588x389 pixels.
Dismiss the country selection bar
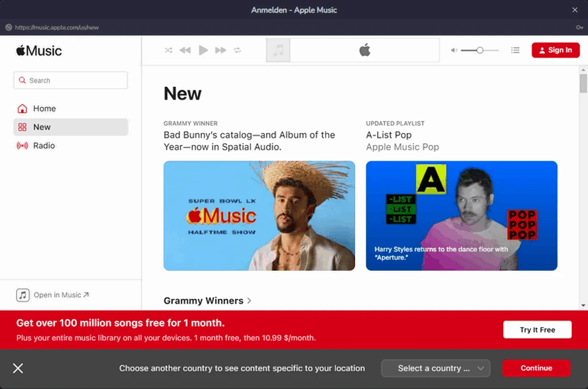[x=17, y=368]
